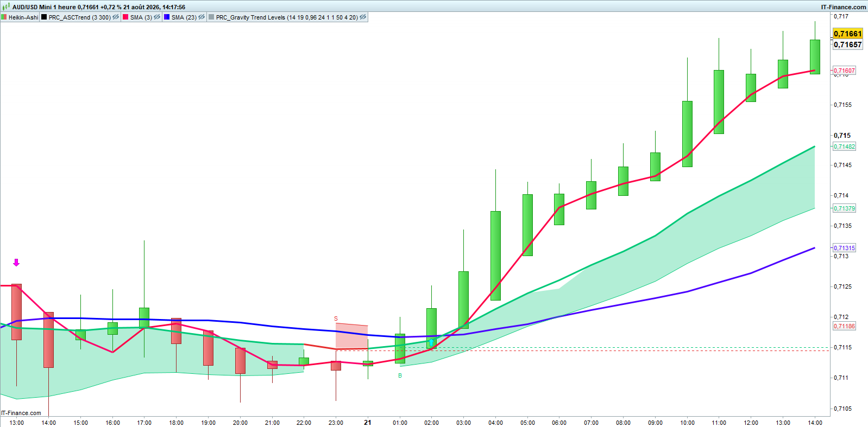The height and width of the screenshot is (427, 868).
Task: Click the 12:00 time axis label
Action: click(x=751, y=423)
